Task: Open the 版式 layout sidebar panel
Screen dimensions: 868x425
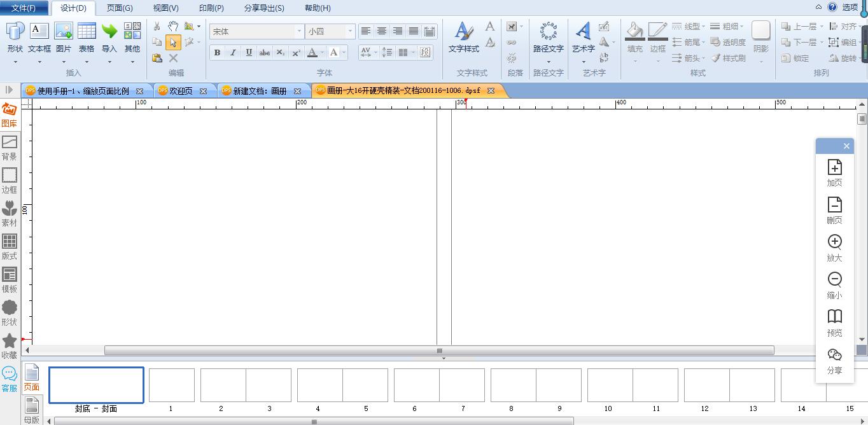Action: (x=10, y=247)
